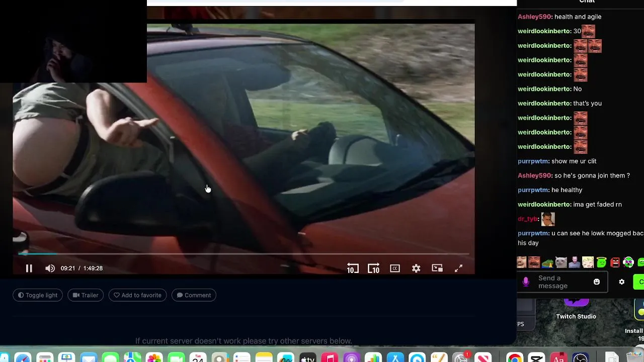Select the white cat emote
The height and width of the screenshot is (362, 644).
[561, 262]
